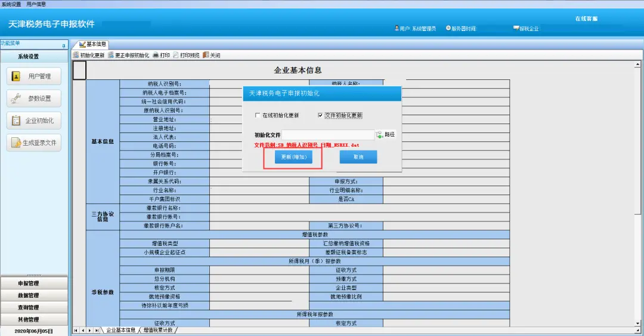Click the 统一社会信用代码 label cell
The width and height of the screenshot is (644, 336).
coord(165,101)
